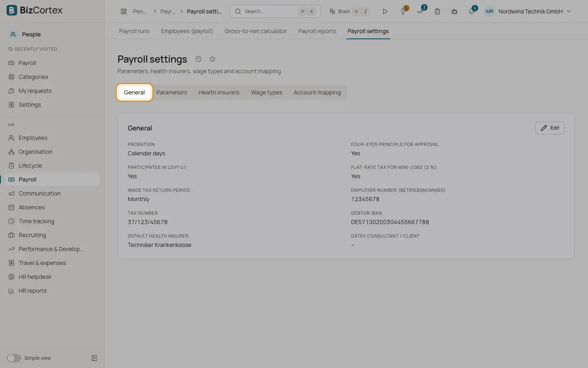Open the apps grid icon in breadcrumb

pyautogui.click(x=124, y=11)
